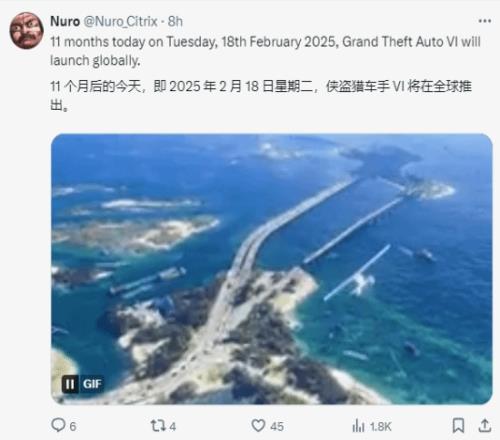Like the post with the heart icon
This screenshot has width=500, height=440.
[258, 426]
